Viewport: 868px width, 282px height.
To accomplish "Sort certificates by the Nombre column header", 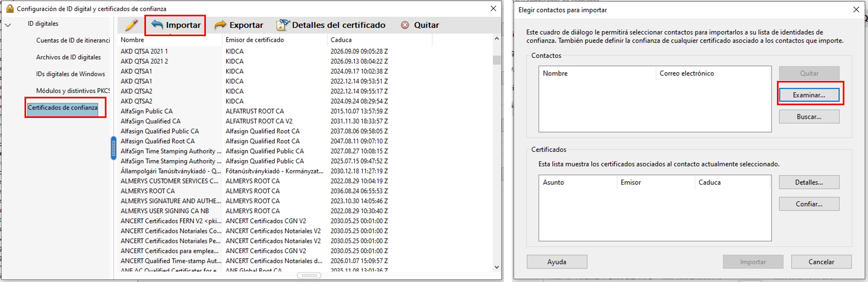I will pyautogui.click(x=132, y=40).
